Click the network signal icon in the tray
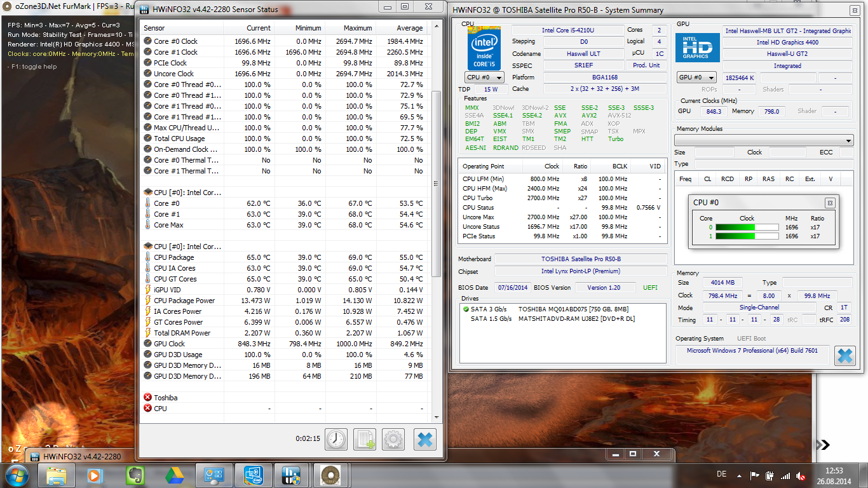 (x=785, y=475)
